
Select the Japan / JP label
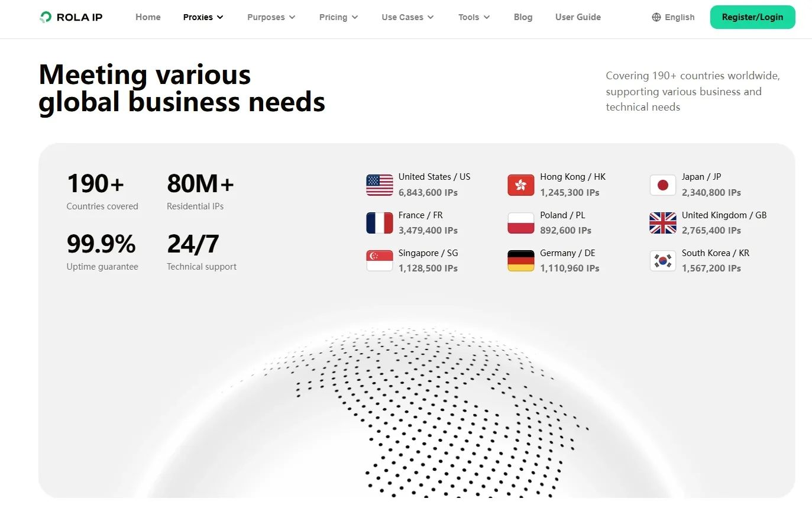tap(701, 177)
